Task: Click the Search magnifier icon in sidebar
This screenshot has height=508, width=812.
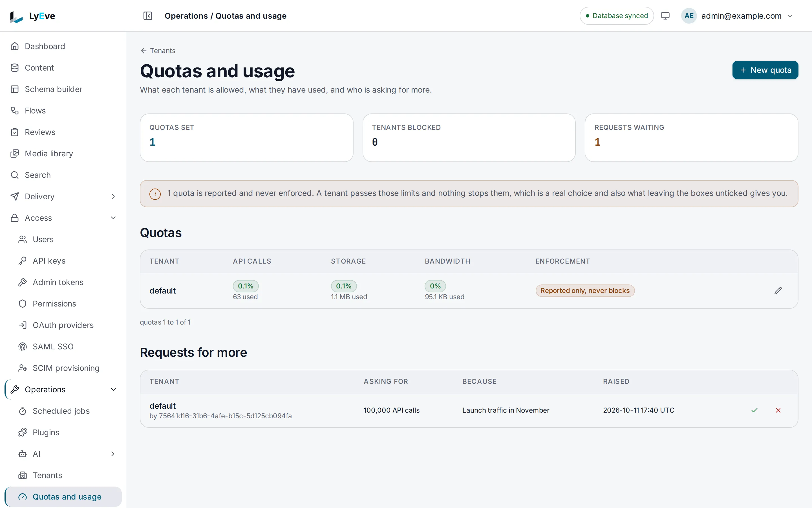Action: pos(14,175)
